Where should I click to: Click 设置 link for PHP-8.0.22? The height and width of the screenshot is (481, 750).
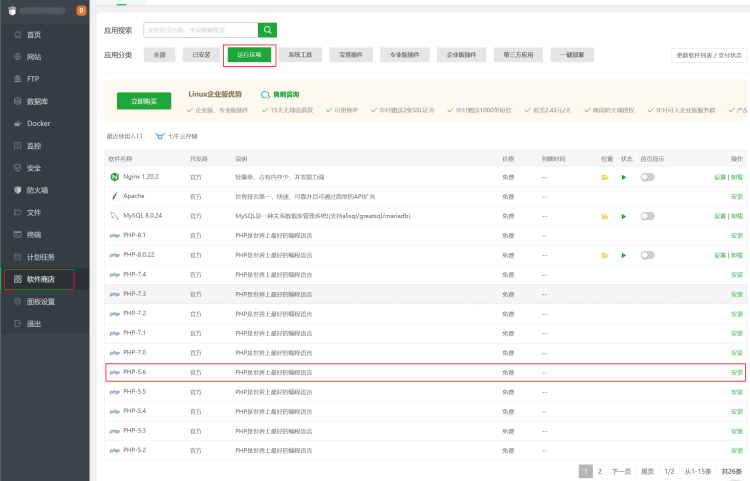[x=720, y=255]
